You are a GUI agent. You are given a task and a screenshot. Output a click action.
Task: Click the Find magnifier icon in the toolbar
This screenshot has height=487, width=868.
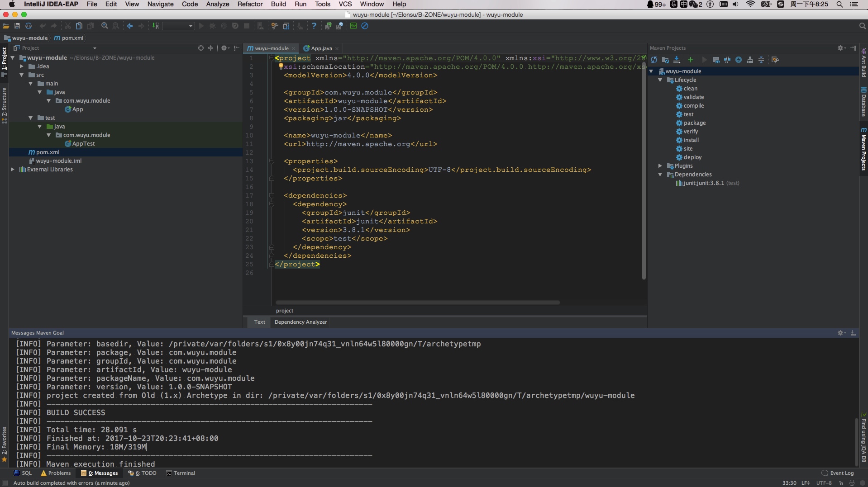pyautogui.click(x=105, y=26)
